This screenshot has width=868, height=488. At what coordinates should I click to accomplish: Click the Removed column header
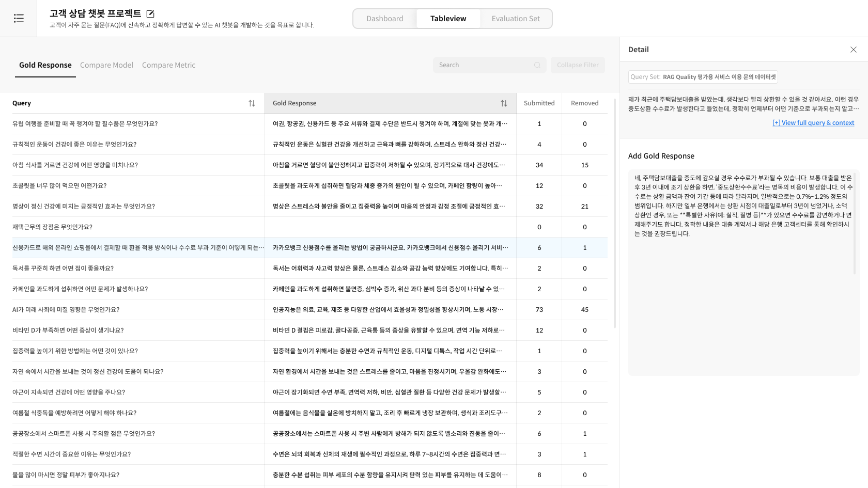point(584,103)
